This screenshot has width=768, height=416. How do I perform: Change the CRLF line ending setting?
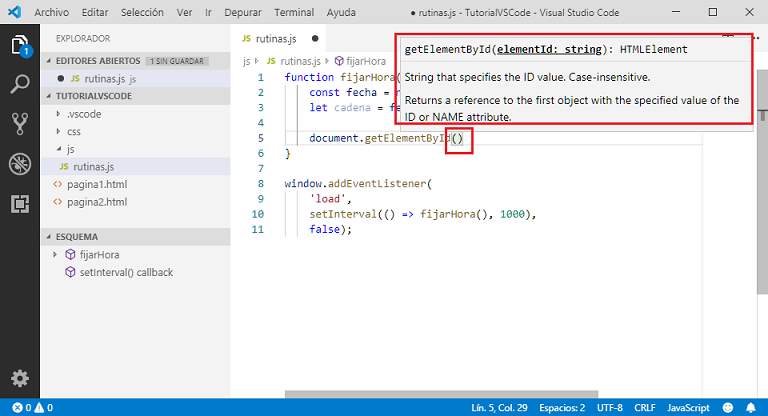[645, 408]
